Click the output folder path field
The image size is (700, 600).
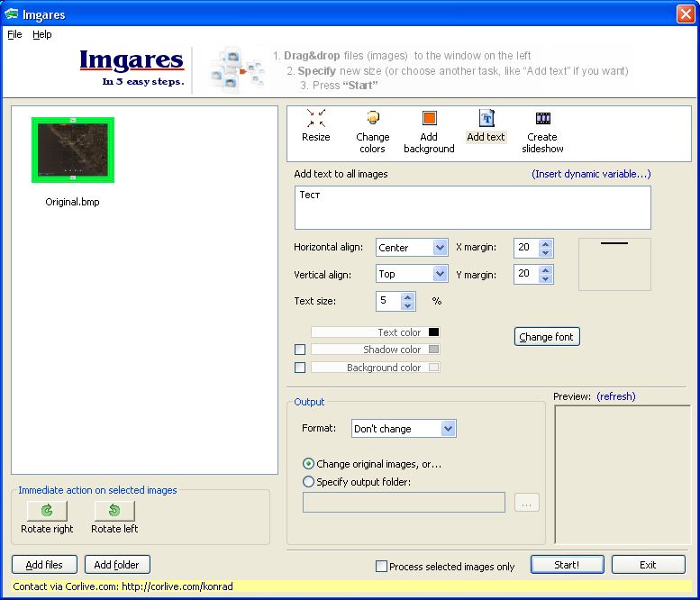[x=404, y=503]
